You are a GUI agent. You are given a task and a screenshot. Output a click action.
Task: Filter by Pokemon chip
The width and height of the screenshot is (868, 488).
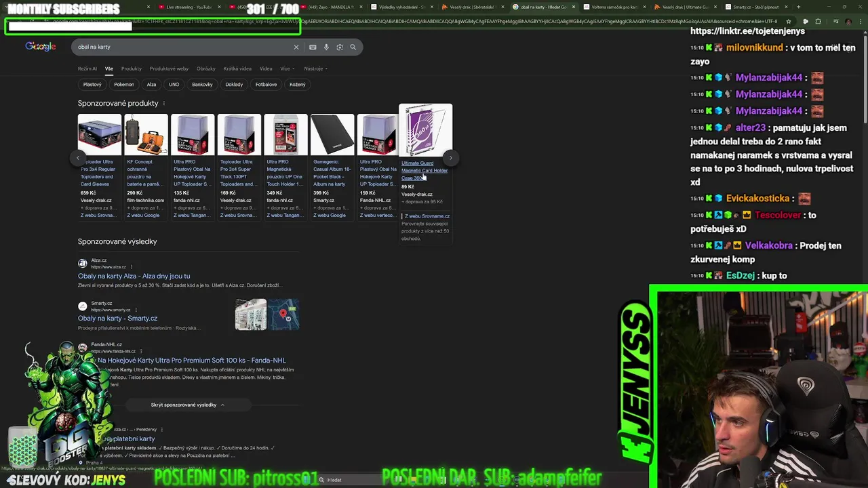124,85
